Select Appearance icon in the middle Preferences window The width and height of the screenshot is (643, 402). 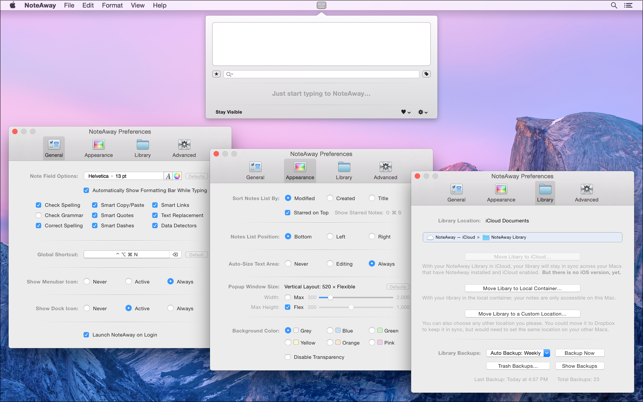click(300, 170)
